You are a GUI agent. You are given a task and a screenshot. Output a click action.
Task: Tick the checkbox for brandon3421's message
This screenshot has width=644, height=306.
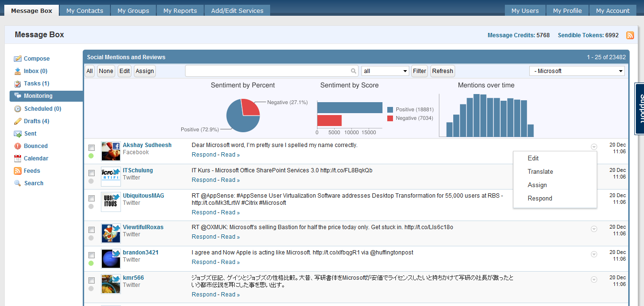tap(91, 255)
